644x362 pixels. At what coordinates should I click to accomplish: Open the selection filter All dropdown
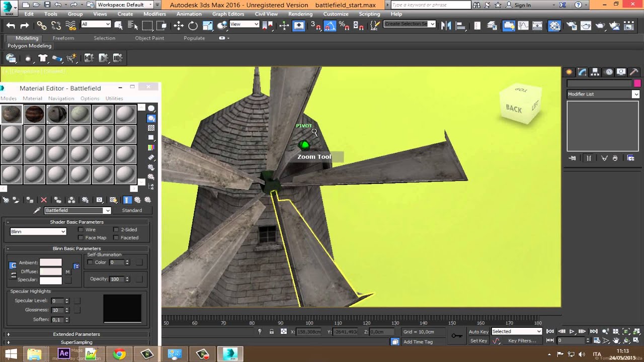click(x=96, y=24)
